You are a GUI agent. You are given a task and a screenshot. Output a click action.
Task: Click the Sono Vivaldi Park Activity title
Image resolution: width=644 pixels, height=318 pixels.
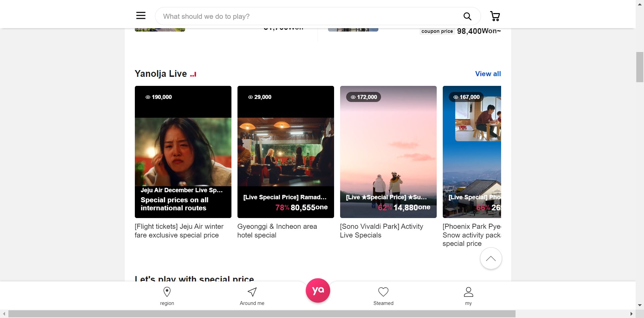(x=381, y=231)
